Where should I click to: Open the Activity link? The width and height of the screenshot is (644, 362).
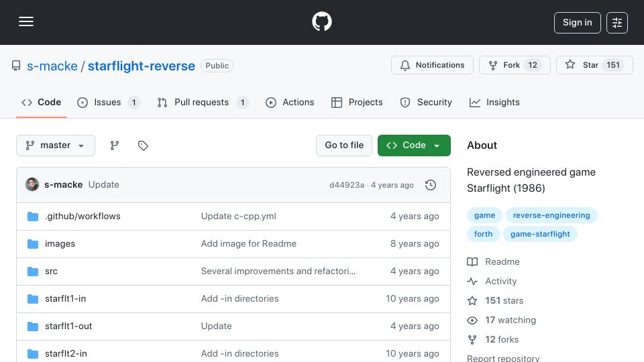(x=492, y=281)
